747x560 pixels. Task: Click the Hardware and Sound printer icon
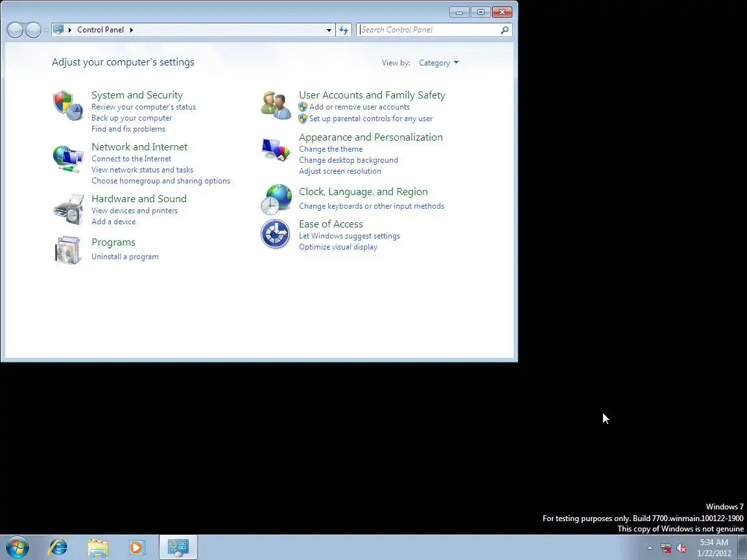point(69,209)
